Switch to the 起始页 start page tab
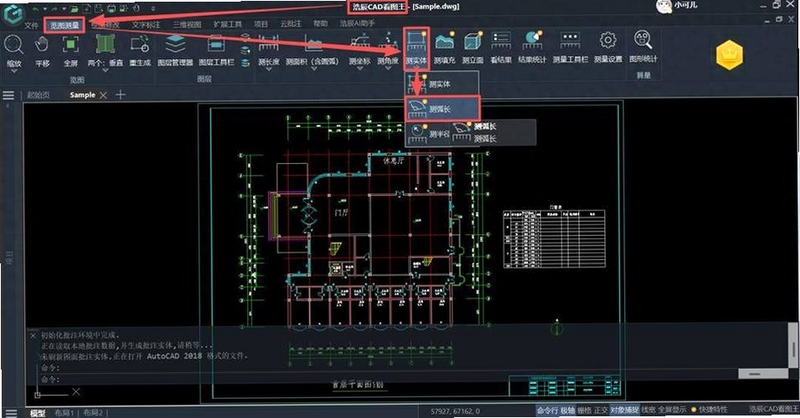 coord(38,95)
